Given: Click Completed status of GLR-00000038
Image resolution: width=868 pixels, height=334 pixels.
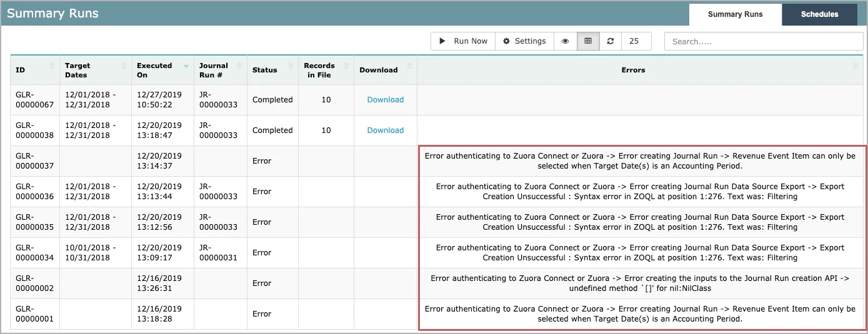Looking at the screenshot, I should 272,130.
